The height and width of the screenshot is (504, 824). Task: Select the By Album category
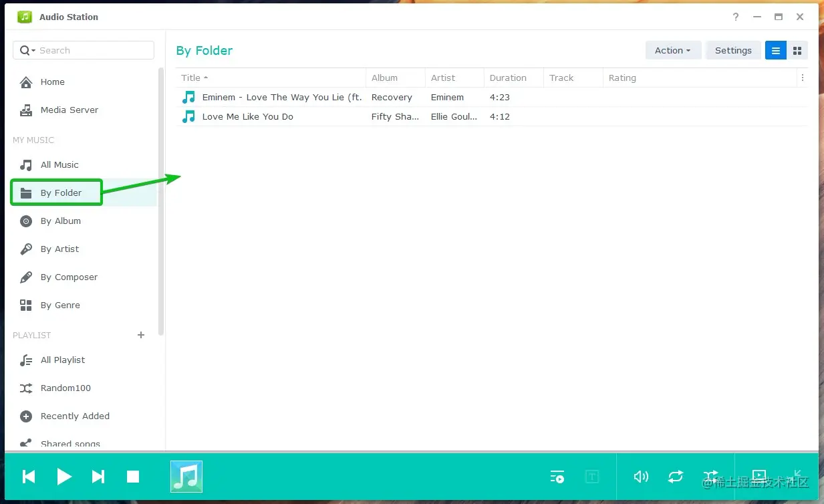pos(60,221)
